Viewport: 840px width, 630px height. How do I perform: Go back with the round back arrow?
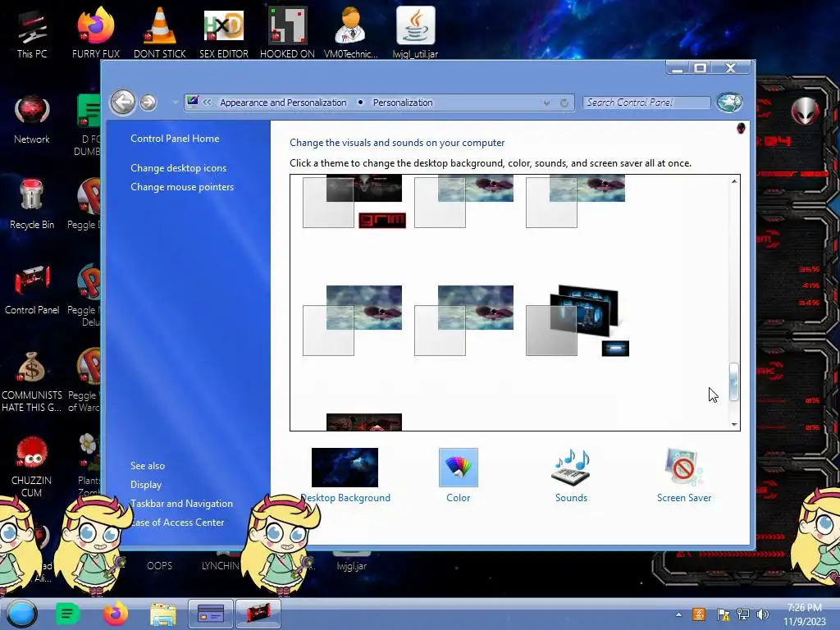pyautogui.click(x=123, y=103)
